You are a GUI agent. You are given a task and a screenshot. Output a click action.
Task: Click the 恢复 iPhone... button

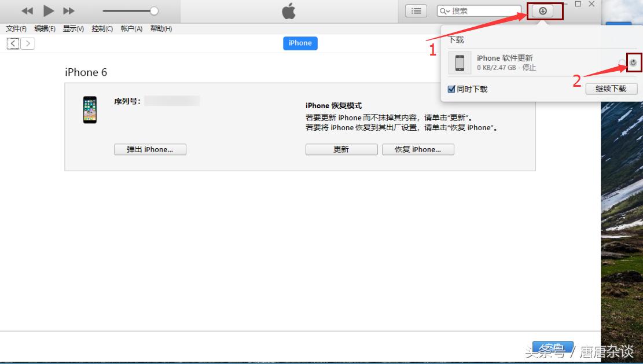[x=418, y=149]
